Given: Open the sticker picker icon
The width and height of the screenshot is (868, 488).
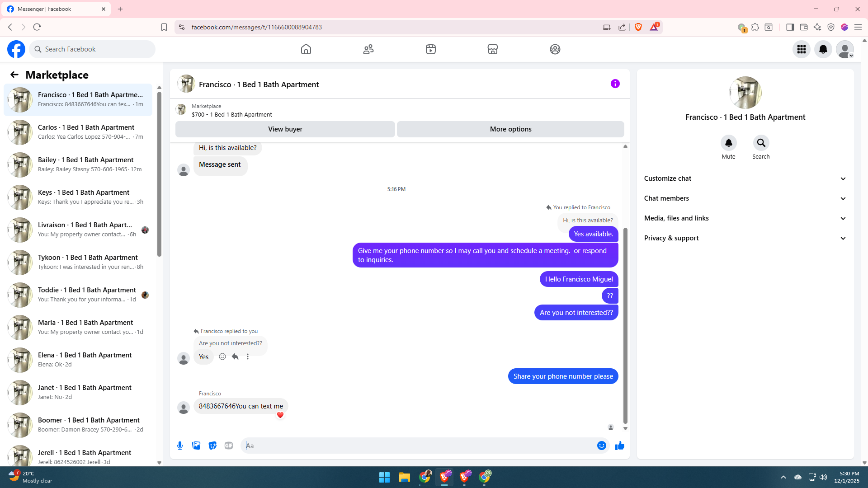Looking at the screenshot, I should 212,446.
